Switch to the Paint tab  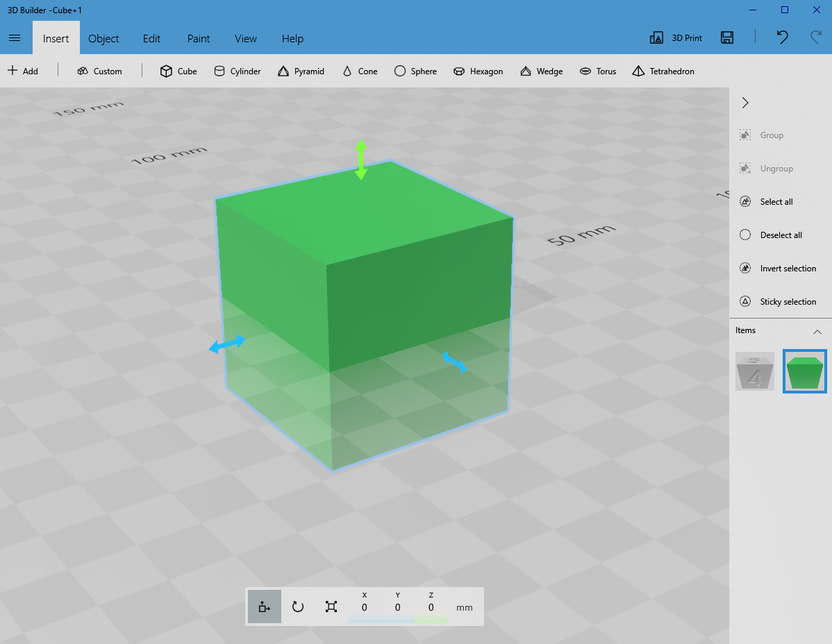pyautogui.click(x=198, y=39)
